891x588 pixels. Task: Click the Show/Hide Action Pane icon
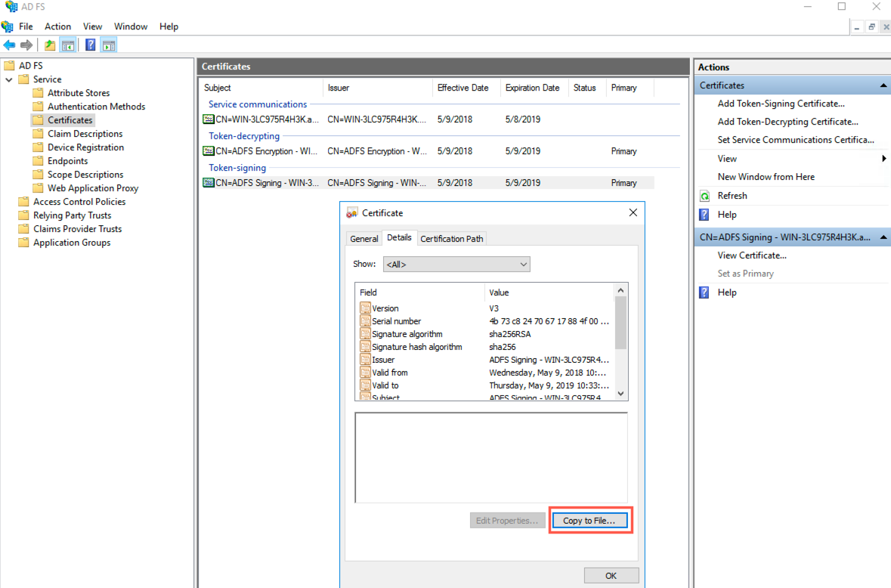[108, 44]
